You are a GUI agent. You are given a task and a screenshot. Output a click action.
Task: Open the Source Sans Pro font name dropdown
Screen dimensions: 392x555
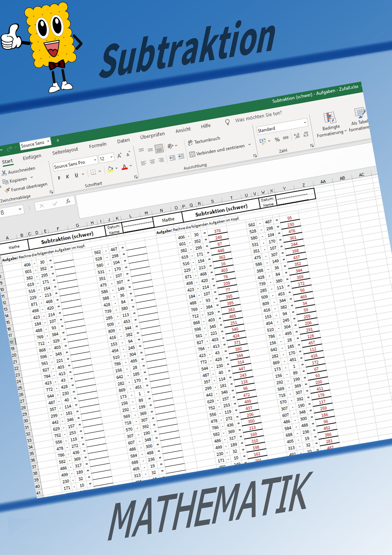(x=95, y=160)
